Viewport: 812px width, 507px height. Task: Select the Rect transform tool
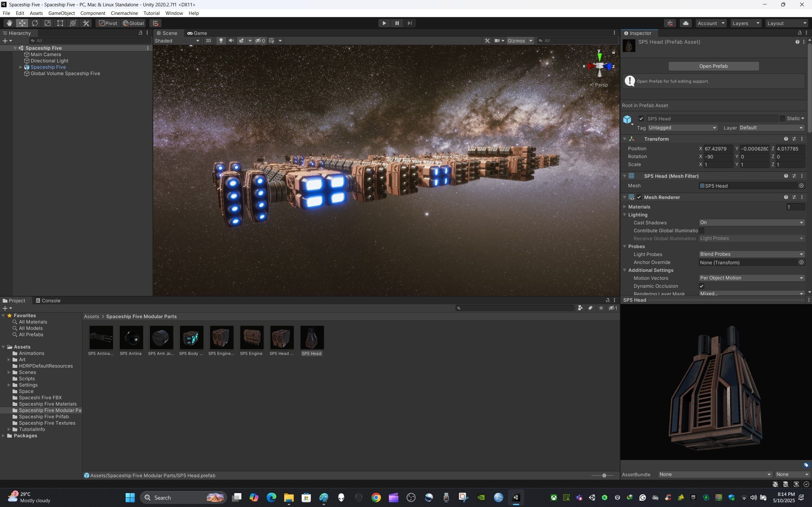pos(60,23)
